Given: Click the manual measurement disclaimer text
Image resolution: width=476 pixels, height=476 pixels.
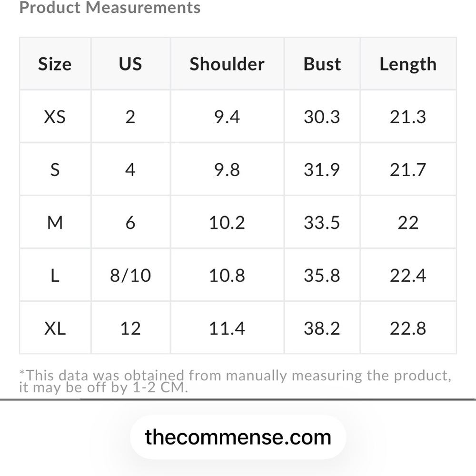Looking at the screenshot, I should 235,381.
